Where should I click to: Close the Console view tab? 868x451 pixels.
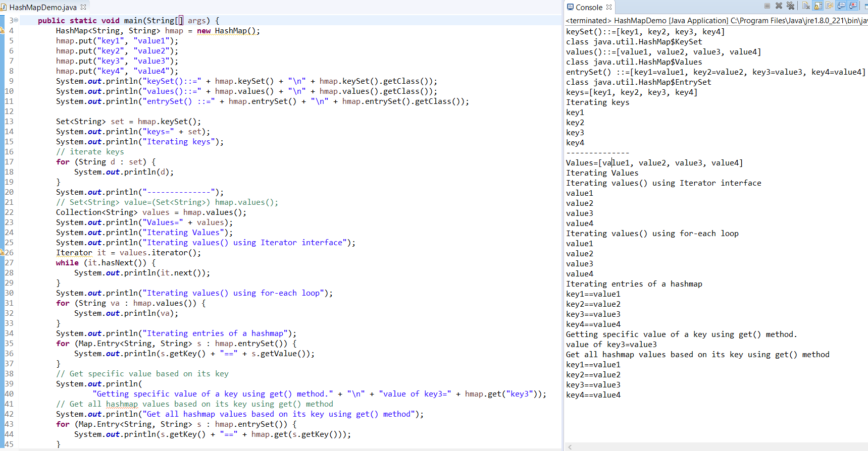click(609, 7)
